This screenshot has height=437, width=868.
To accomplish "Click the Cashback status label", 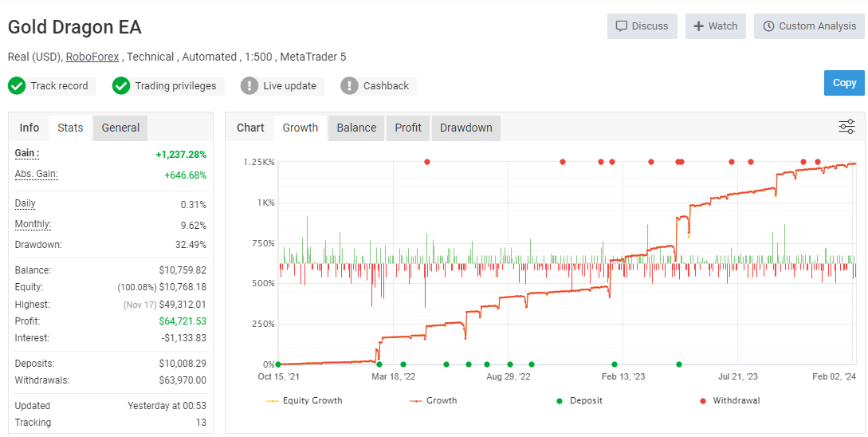I will [386, 86].
